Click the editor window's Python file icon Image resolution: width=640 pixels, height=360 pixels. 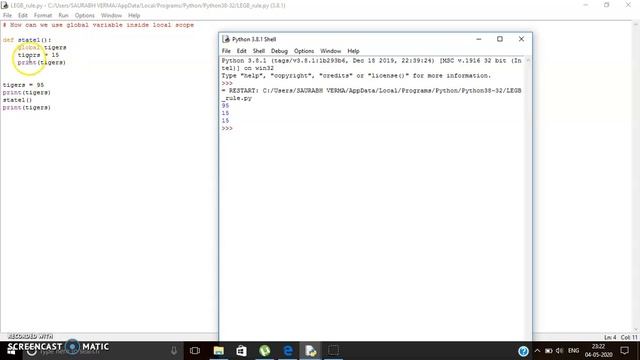(x=4, y=5)
